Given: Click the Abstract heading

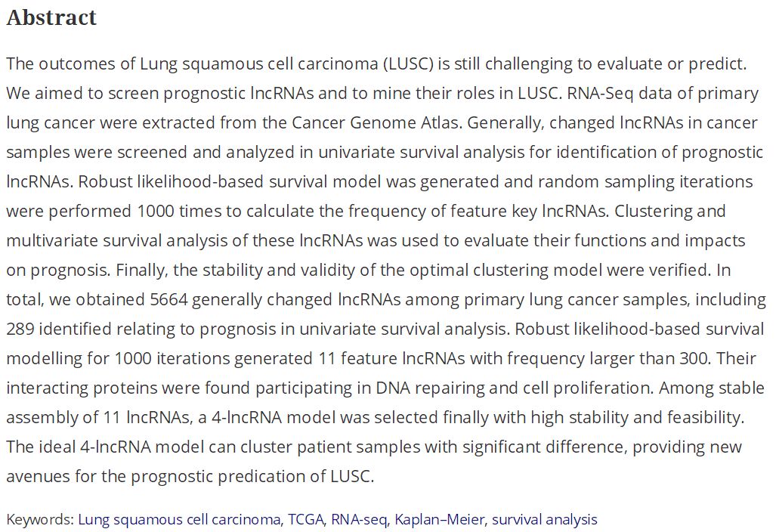Looking at the screenshot, I should [51, 18].
